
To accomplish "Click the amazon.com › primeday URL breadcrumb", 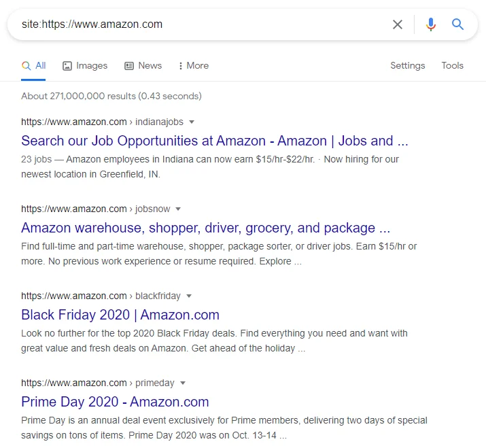I will pos(98,383).
